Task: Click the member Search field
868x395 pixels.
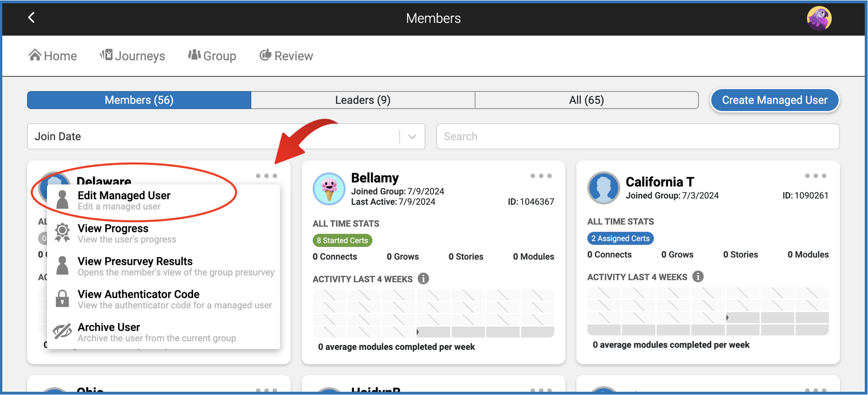Action: coord(637,137)
